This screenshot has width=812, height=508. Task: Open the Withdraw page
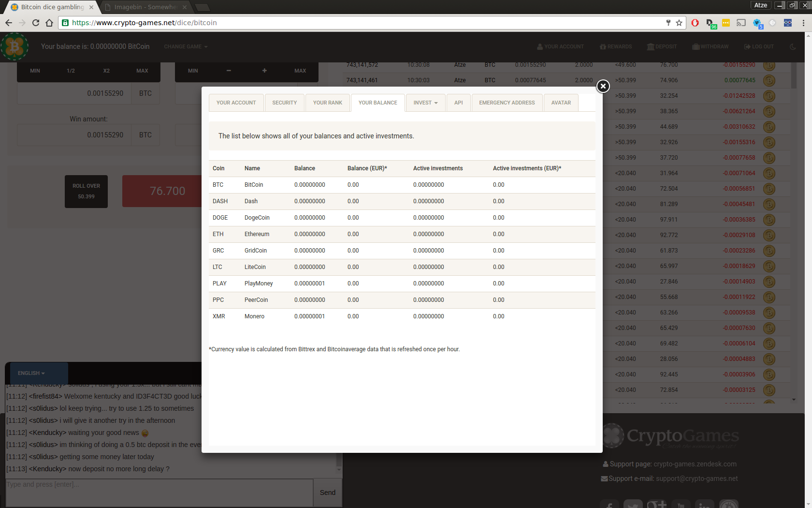click(x=710, y=46)
